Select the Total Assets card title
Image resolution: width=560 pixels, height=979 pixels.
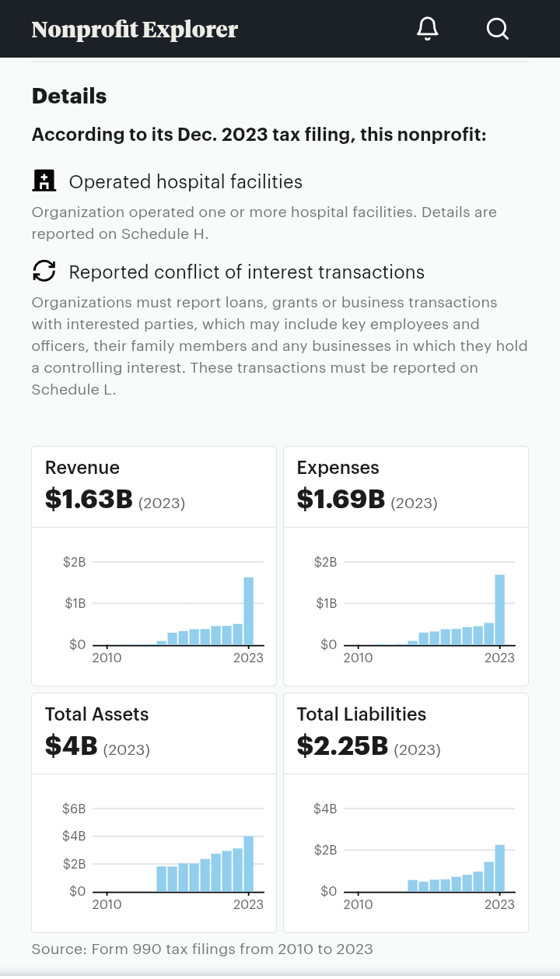coord(96,714)
